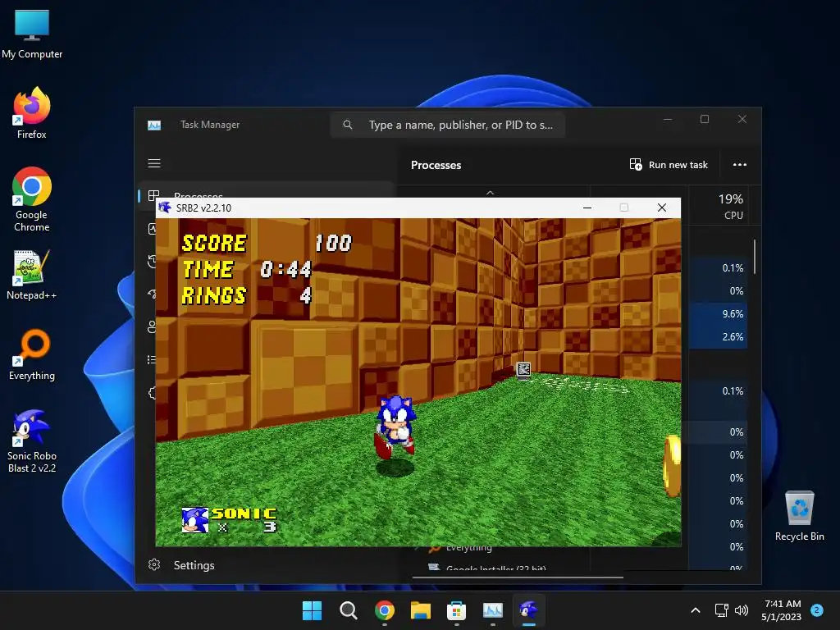Open notification center badge
The height and width of the screenshot is (630, 840).
[x=817, y=610]
